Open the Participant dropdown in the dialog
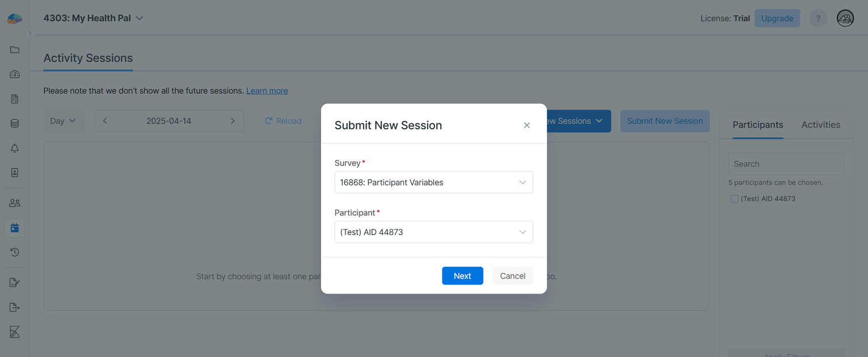Image resolution: width=868 pixels, height=357 pixels. click(x=433, y=232)
